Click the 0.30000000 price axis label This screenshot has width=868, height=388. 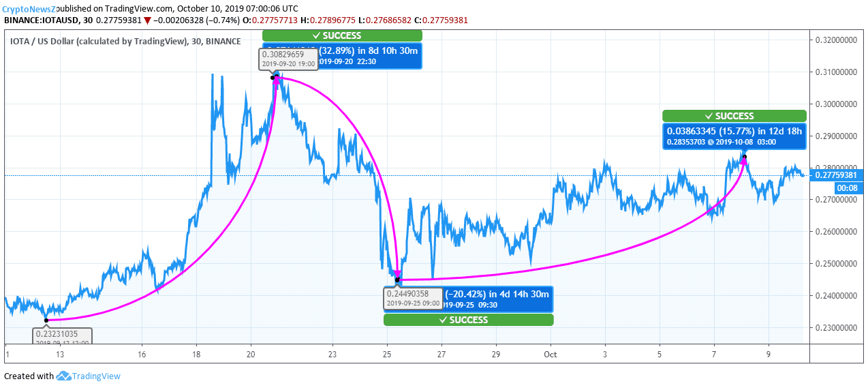(x=838, y=104)
